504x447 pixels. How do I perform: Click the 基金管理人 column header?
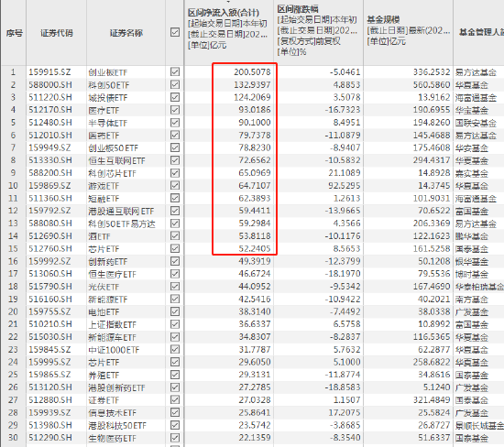tap(481, 32)
